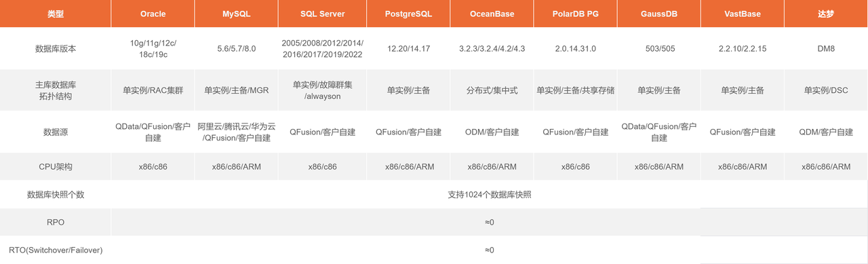
Task: Click Oracle version cell 10g/11g/12c/18c/19c
Action: click(x=153, y=49)
